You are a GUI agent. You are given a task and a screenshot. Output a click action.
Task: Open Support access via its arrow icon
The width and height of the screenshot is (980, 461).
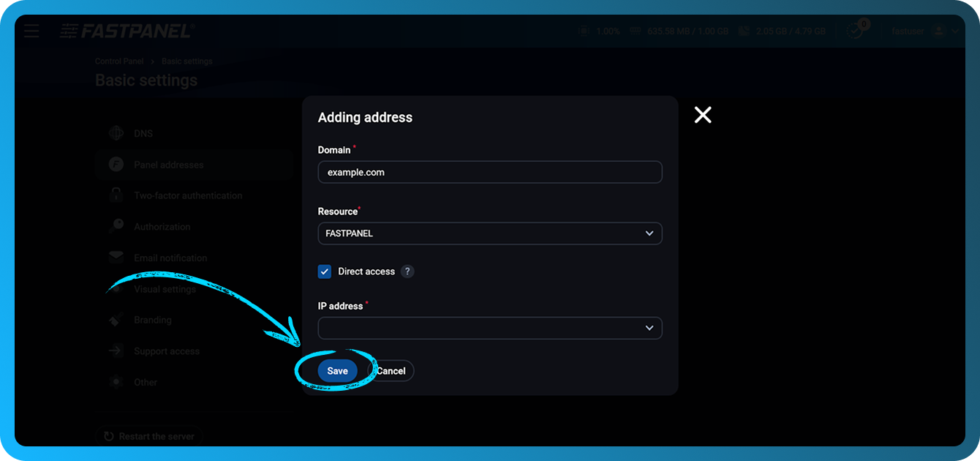click(116, 351)
